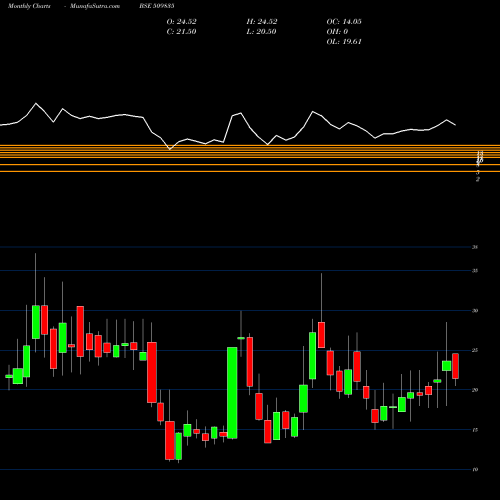Click the 'OH: 0' value
This screenshot has height=500, width=500.
[x=337, y=32]
